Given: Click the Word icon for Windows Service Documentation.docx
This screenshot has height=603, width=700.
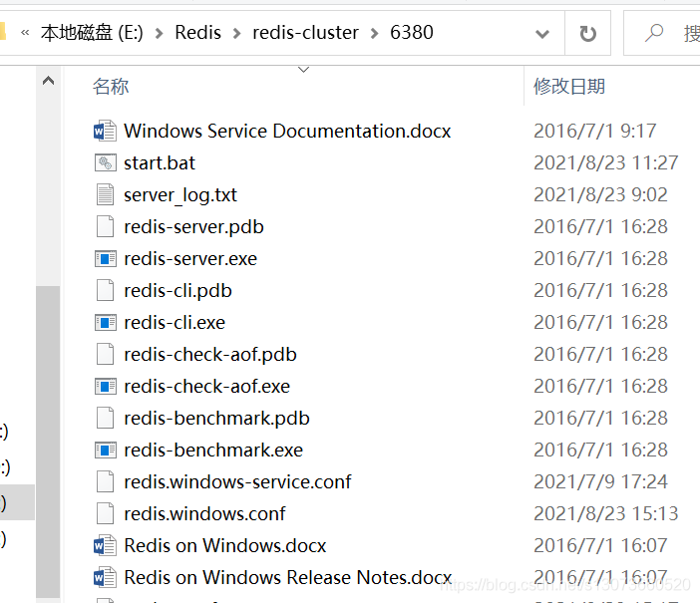Looking at the screenshot, I should pos(105,131).
